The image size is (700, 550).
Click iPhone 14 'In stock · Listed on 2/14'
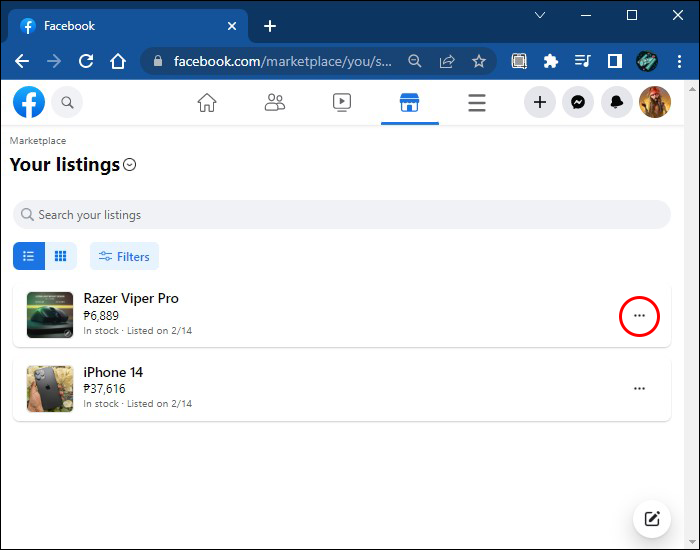138,404
